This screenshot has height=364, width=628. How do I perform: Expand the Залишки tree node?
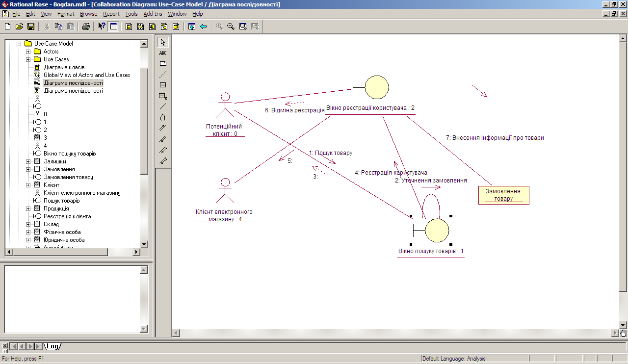pyautogui.click(x=28, y=161)
